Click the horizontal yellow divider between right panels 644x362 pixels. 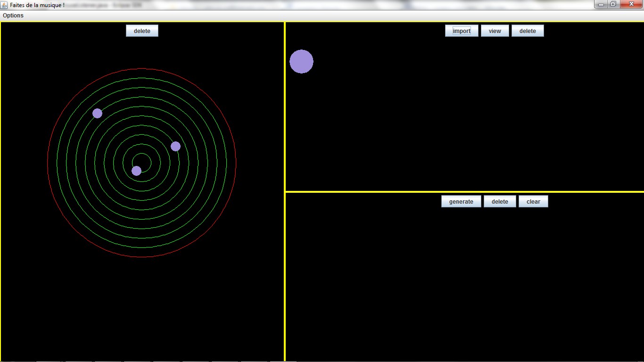click(x=464, y=191)
